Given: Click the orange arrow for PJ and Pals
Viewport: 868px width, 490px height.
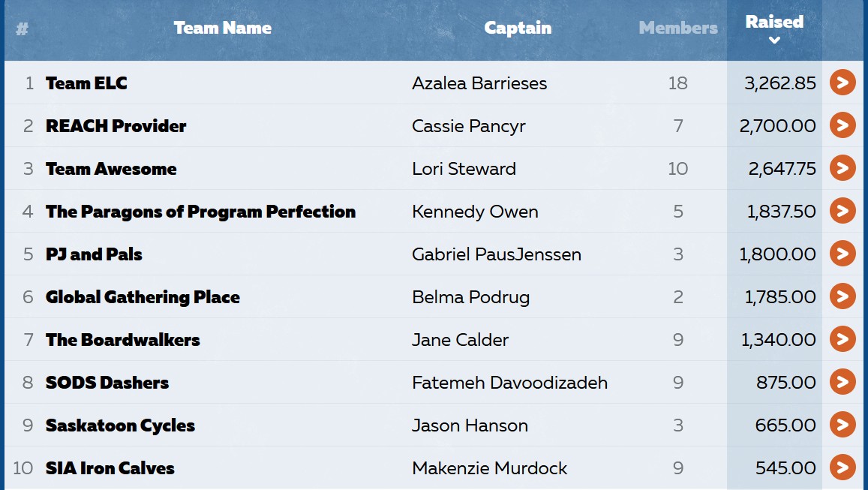Looking at the screenshot, I should pyautogui.click(x=842, y=254).
